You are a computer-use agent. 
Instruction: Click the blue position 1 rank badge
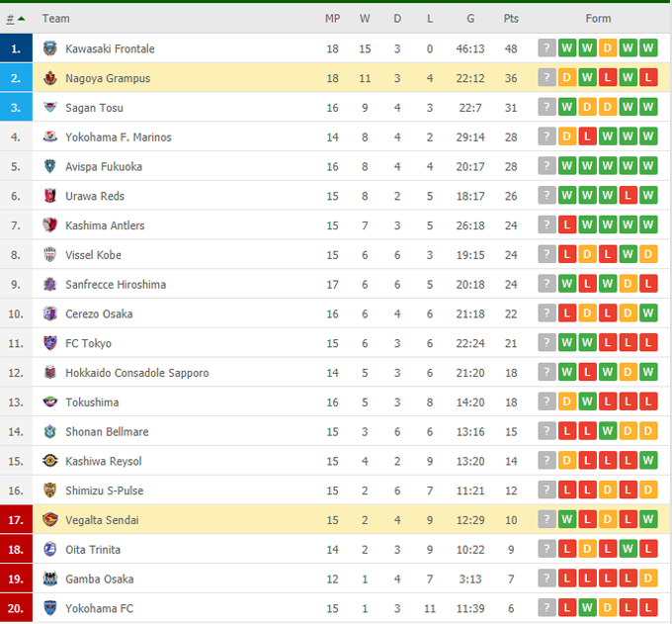point(16,48)
